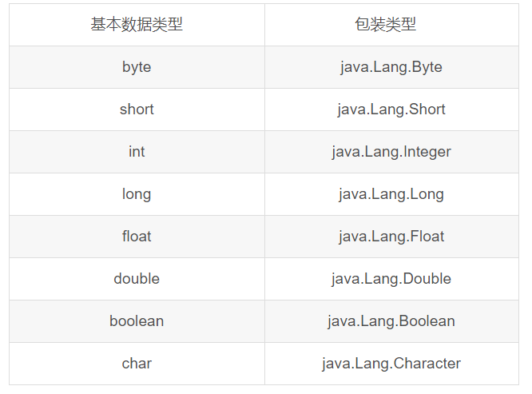This screenshot has width=532, height=394.
Task: Select the java.Lang.Float text
Action: tap(391, 237)
